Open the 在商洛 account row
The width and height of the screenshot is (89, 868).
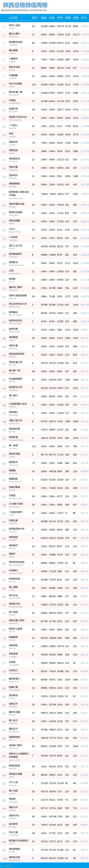pyautogui.click(x=44, y=497)
